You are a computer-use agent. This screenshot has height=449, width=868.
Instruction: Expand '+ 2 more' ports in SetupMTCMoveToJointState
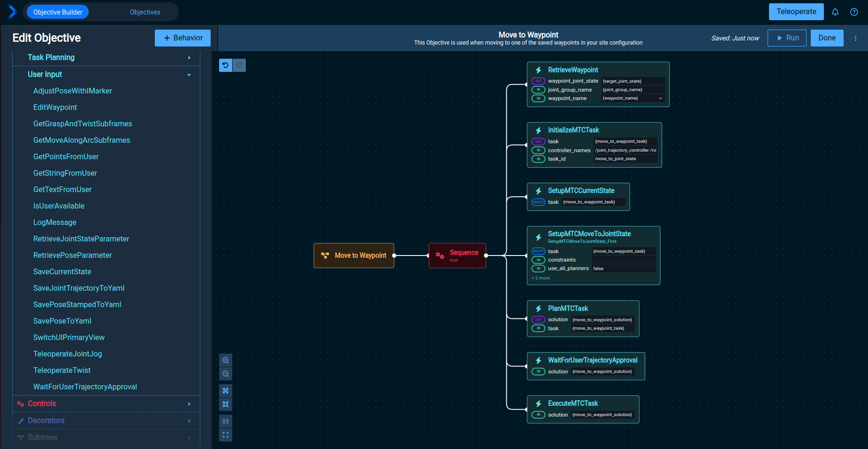[541, 278]
